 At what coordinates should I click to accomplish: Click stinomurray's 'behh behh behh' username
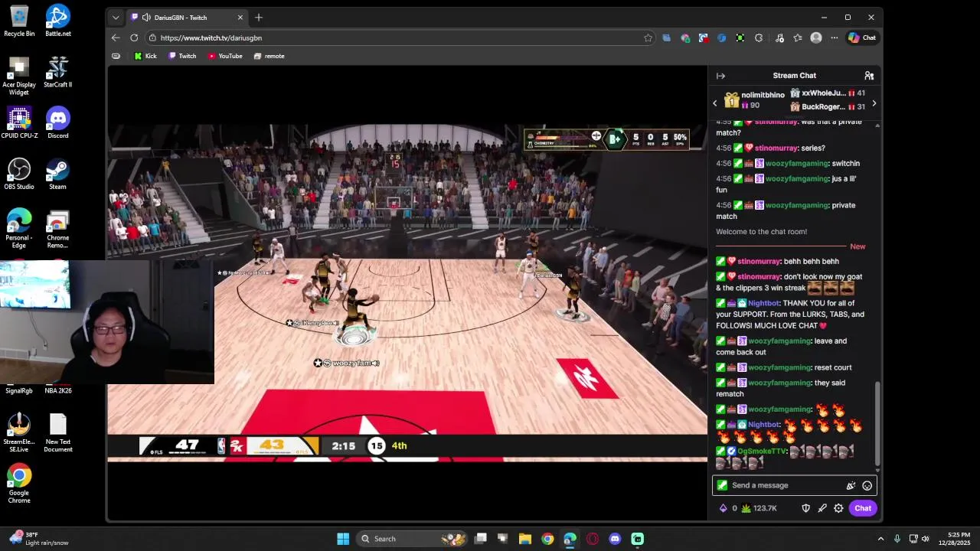click(x=759, y=261)
